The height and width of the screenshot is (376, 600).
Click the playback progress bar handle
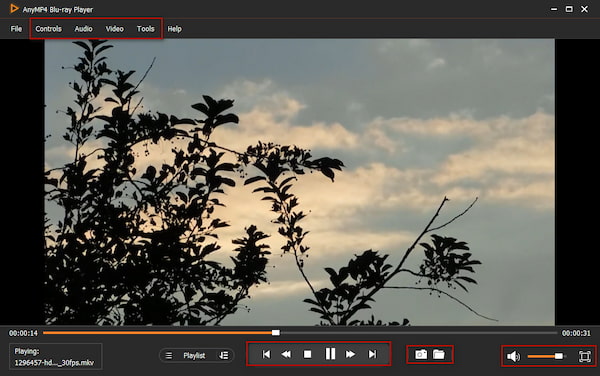(276, 333)
